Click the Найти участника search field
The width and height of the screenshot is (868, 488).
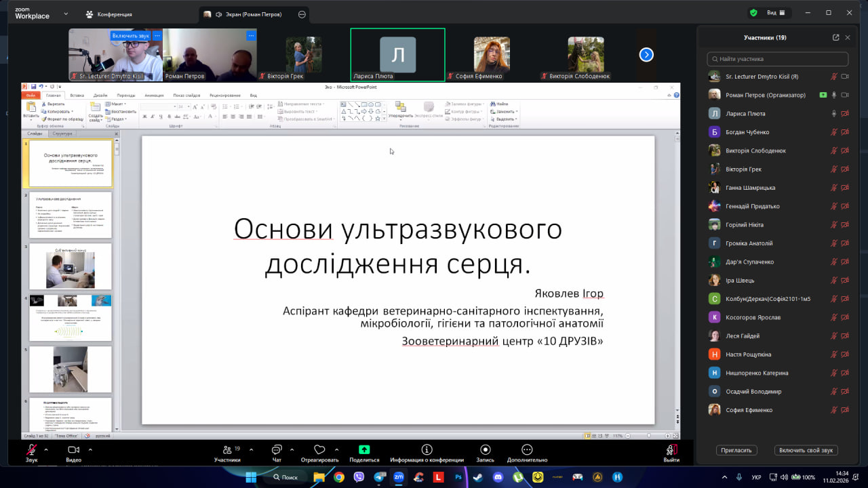click(x=777, y=59)
